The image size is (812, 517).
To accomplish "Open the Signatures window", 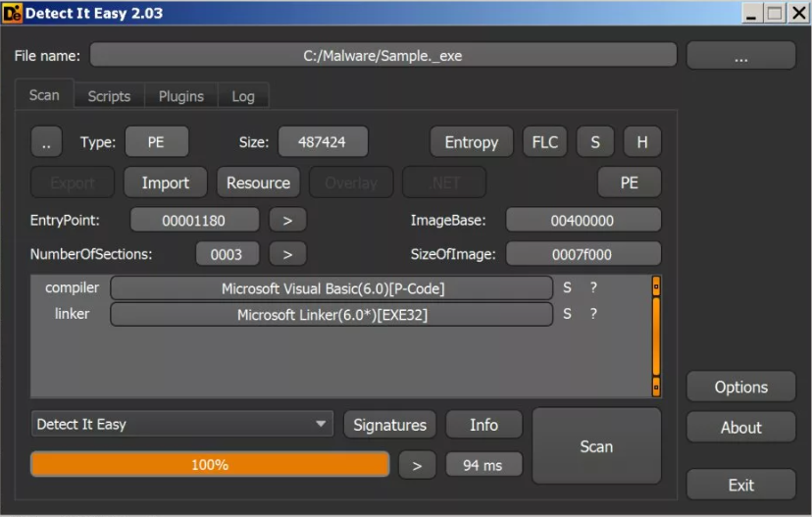I will tap(390, 424).
